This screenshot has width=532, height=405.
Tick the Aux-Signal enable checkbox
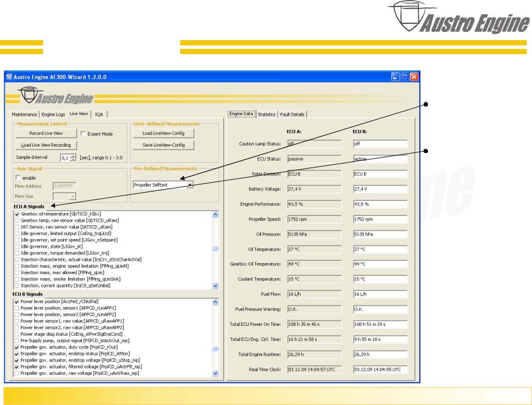click(x=18, y=177)
